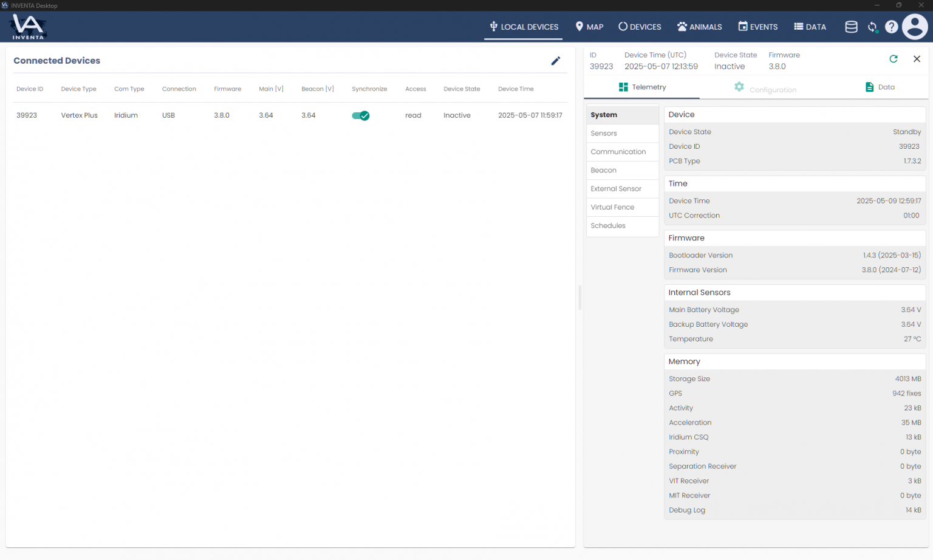Open the Map view

[x=589, y=27]
